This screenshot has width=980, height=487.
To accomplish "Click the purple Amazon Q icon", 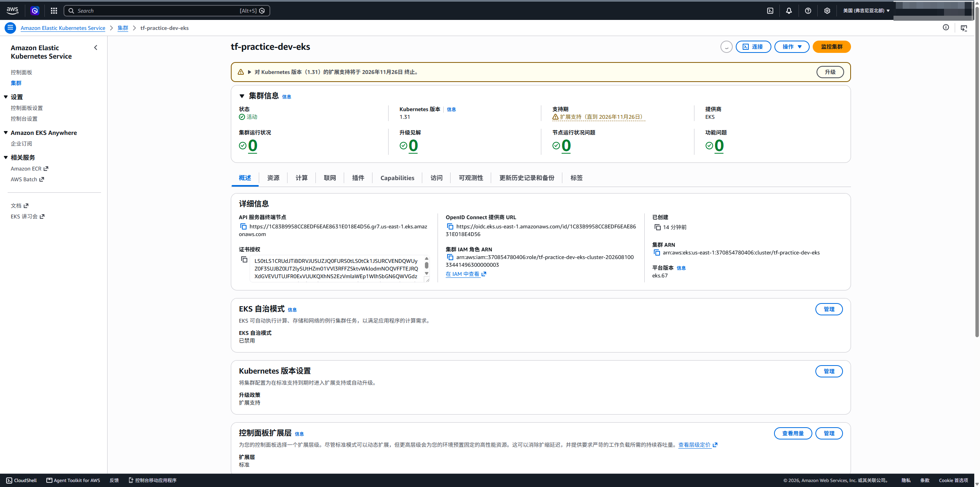I will point(35,11).
